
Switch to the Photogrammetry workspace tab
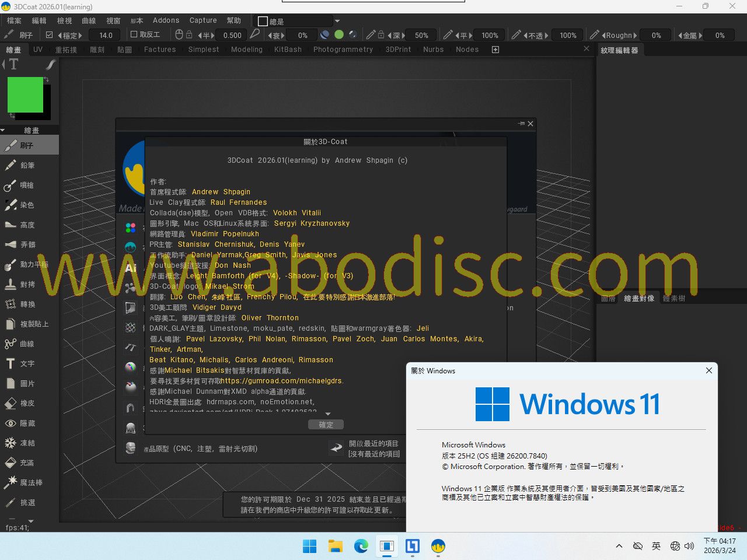[343, 50]
